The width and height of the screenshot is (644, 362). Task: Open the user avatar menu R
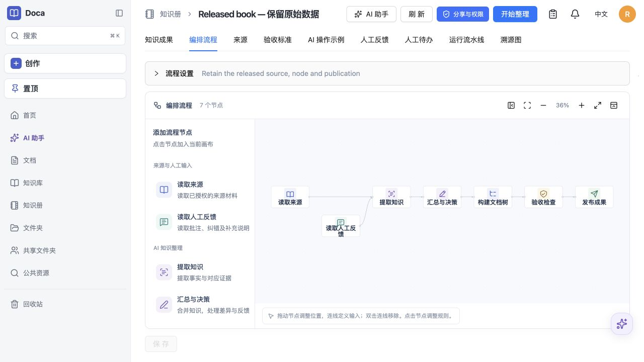tap(627, 14)
